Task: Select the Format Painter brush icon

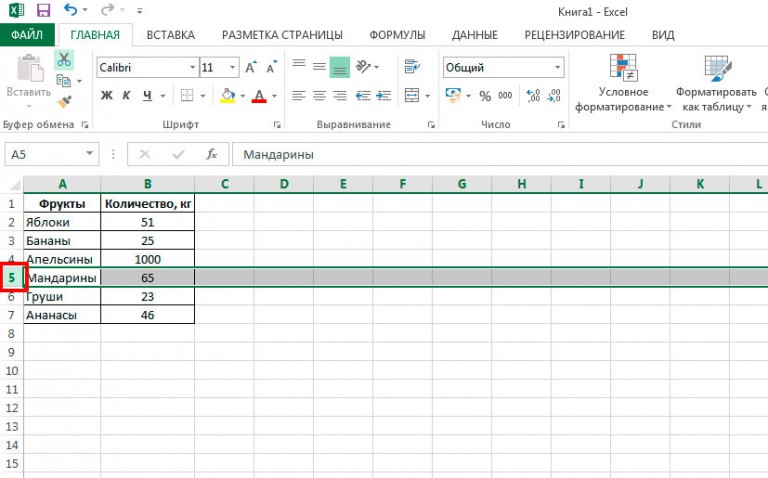Action: tap(64, 102)
